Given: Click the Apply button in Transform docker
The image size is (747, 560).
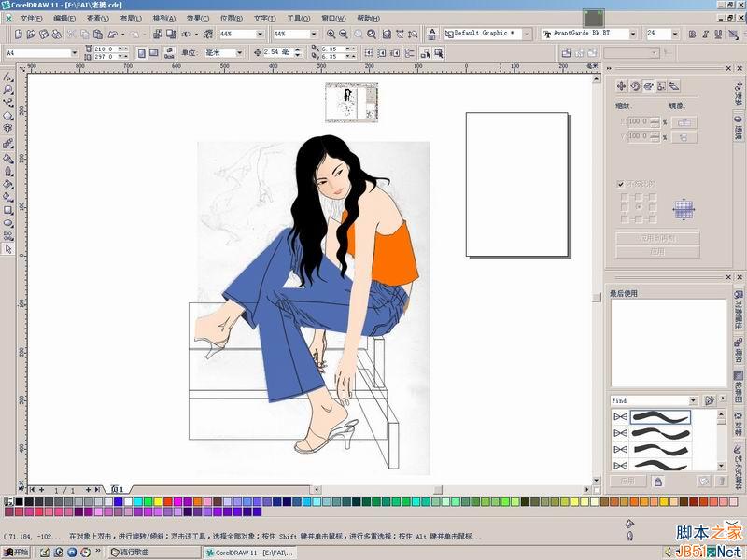Looking at the screenshot, I should pos(657,252).
